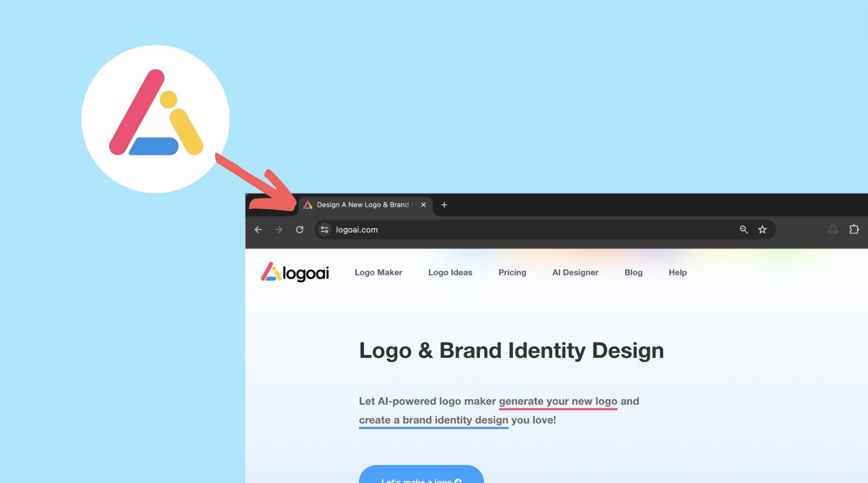Open the extensions puzzle icon
This screenshot has height=483, width=868.
(854, 230)
